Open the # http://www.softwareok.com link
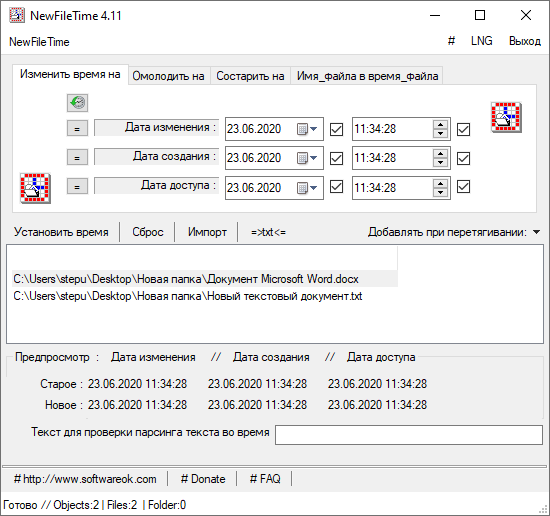This screenshot has width=550, height=516. (x=85, y=479)
